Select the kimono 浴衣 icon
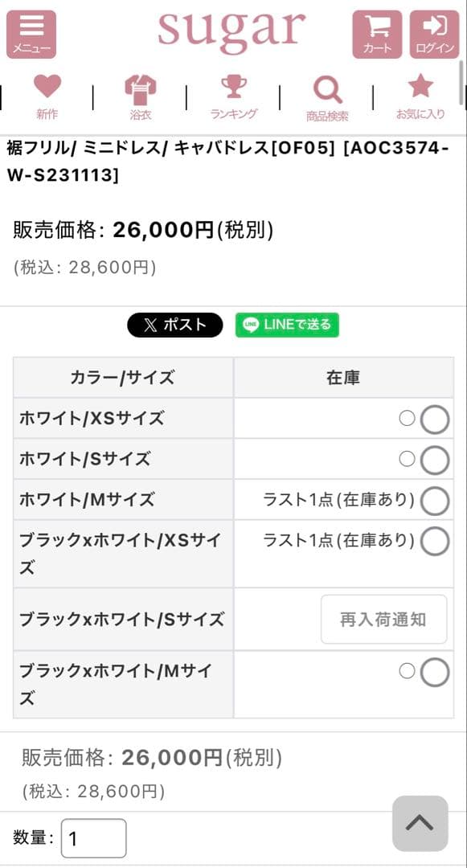This screenshot has width=467, height=868. 141,95
